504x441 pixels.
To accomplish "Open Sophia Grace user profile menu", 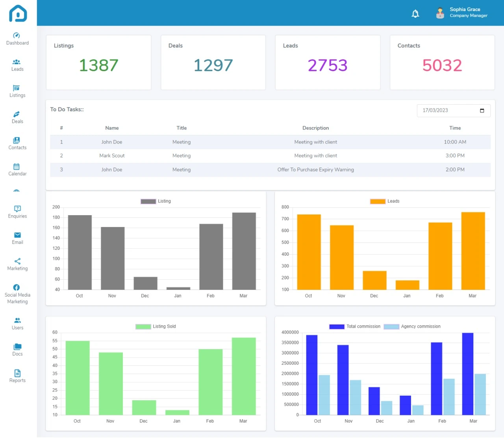I will tap(462, 13).
